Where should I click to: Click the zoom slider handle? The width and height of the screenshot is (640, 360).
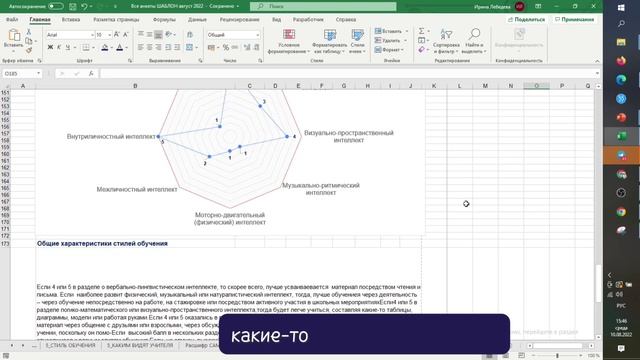[x=557, y=356]
